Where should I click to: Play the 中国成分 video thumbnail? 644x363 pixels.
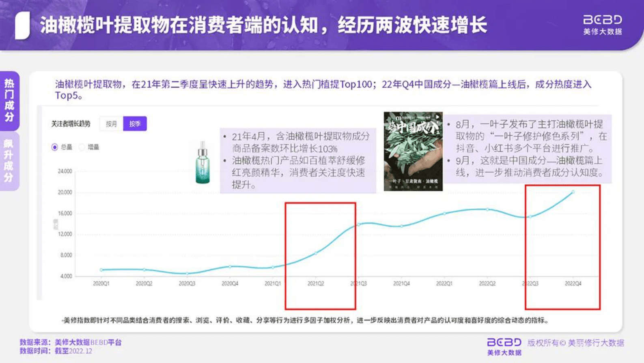(x=413, y=151)
